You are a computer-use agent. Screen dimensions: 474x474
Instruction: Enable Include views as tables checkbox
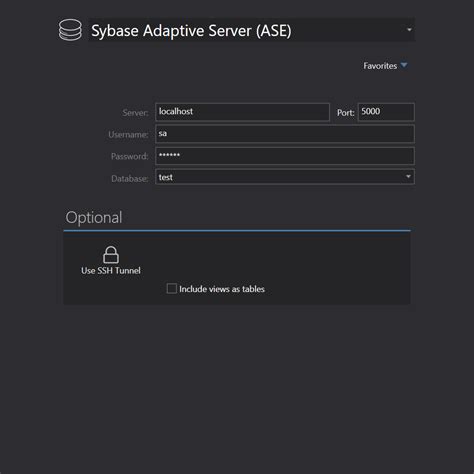pos(172,288)
